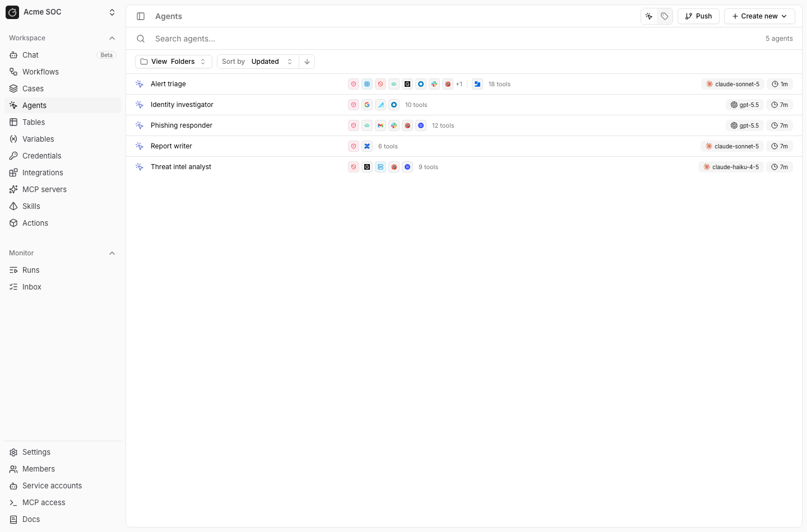The width and height of the screenshot is (807, 532).
Task: Open the Create new dropdown
Action: tap(759, 16)
